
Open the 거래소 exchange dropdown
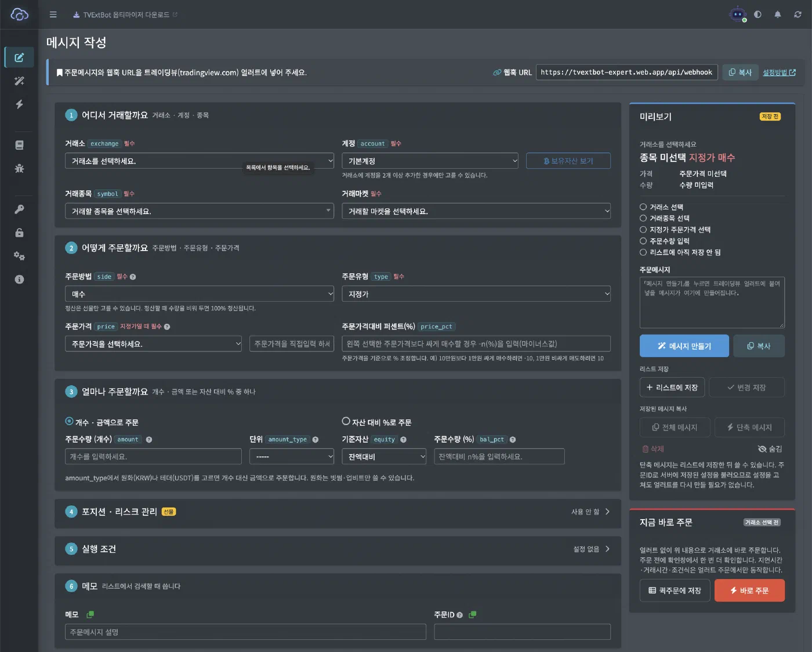(x=200, y=161)
